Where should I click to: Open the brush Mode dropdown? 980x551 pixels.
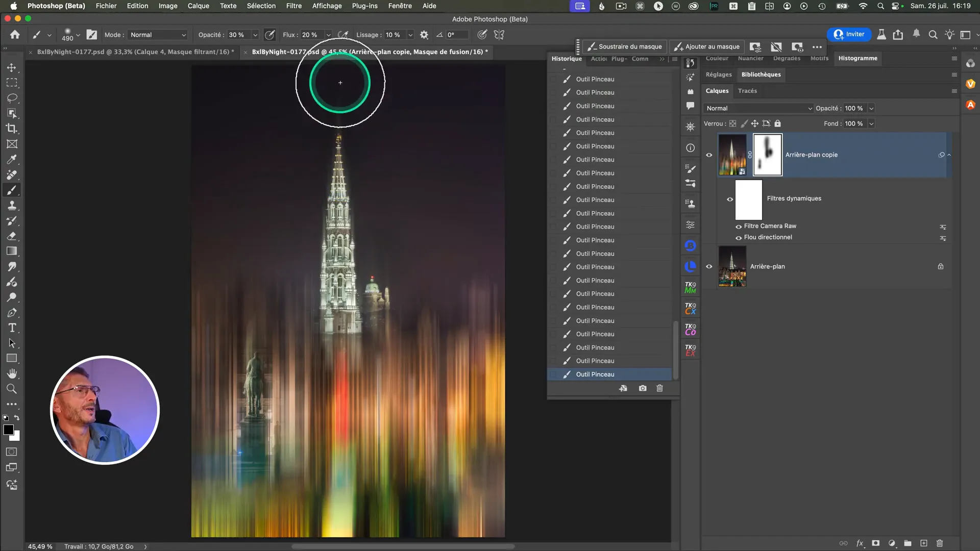(158, 35)
